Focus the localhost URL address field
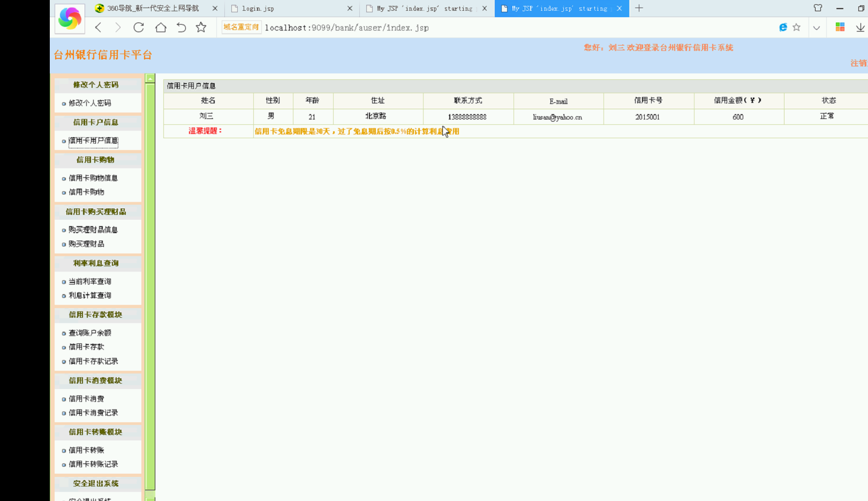 click(x=346, y=28)
